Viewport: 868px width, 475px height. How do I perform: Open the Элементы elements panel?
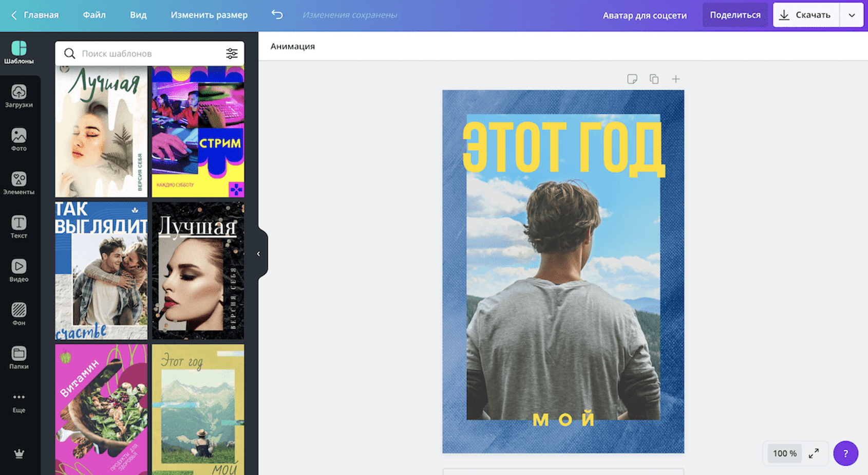tap(19, 184)
